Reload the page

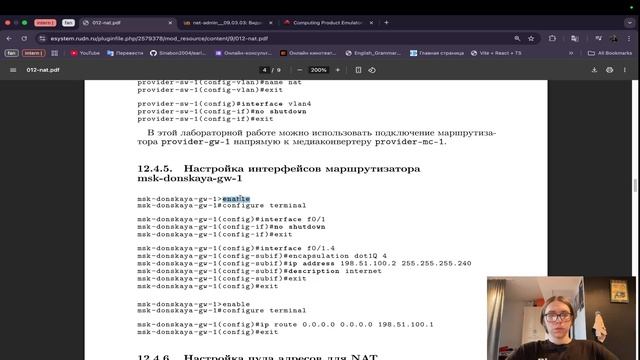(x=24, y=38)
